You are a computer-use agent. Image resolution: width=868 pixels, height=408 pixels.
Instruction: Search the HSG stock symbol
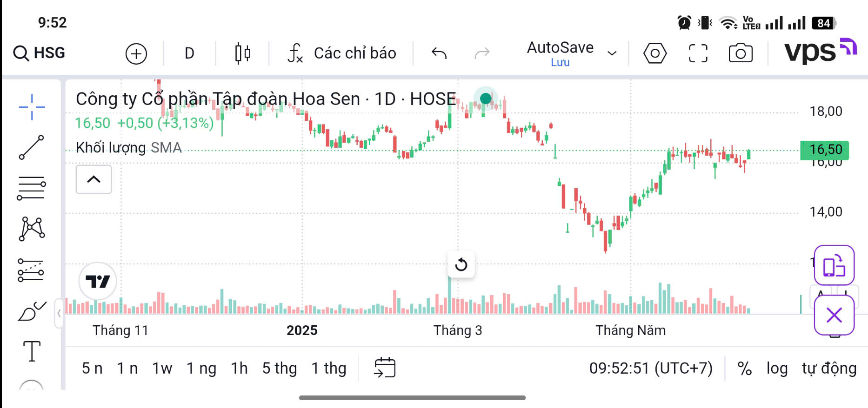tap(40, 53)
